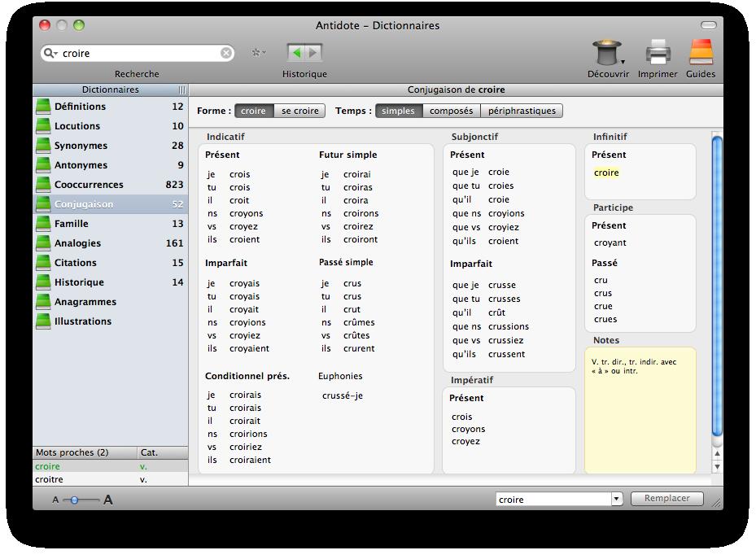Screen dimensions: 756x559
Task: Open the Découvrir magic hat tool
Action: click(608, 53)
